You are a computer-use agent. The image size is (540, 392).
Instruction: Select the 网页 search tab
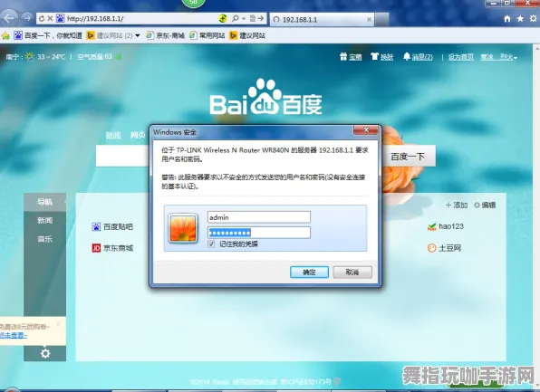click(x=138, y=135)
